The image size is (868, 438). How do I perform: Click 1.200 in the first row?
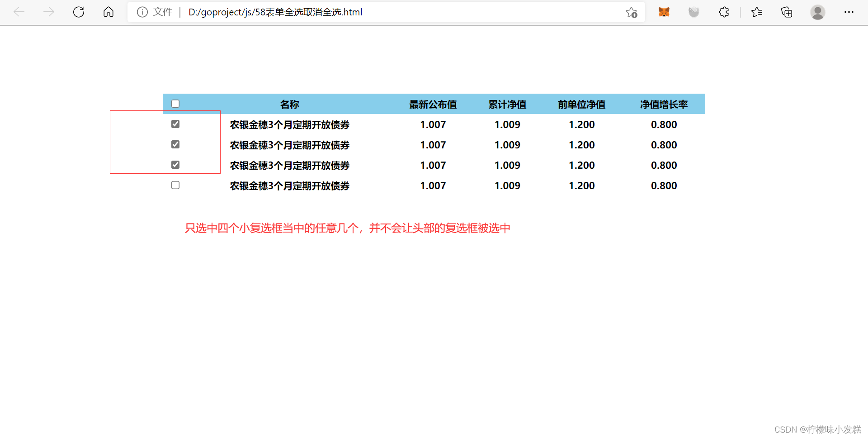pos(582,125)
